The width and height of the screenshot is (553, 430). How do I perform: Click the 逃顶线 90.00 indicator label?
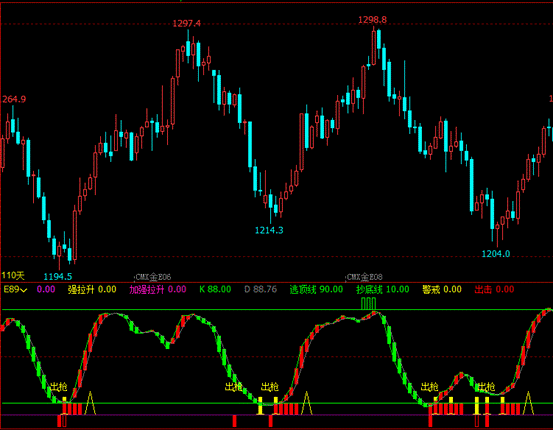click(x=316, y=290)
